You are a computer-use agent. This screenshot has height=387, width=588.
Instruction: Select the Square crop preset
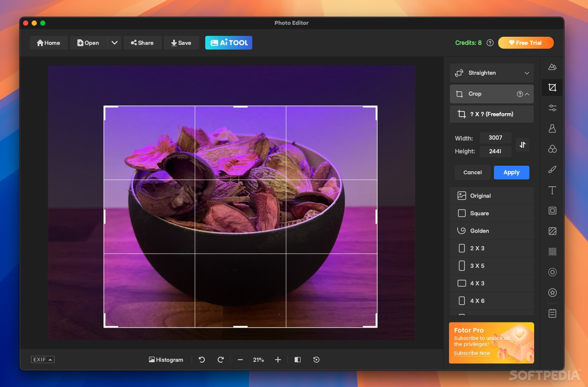(x=479, y=213)
